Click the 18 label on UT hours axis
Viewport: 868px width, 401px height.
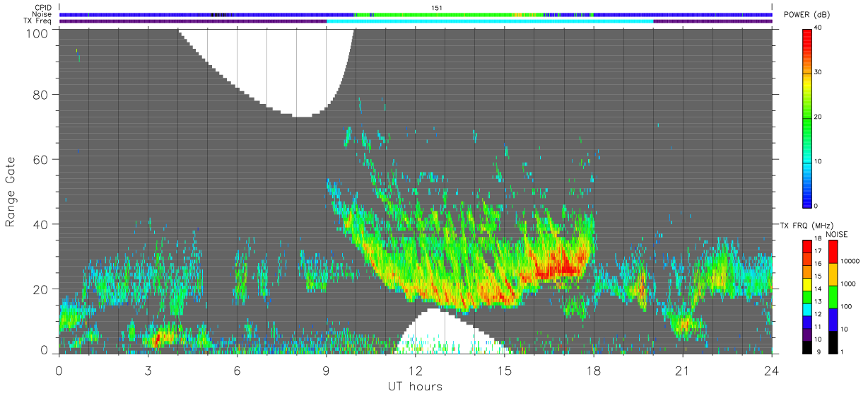(594, 371)
